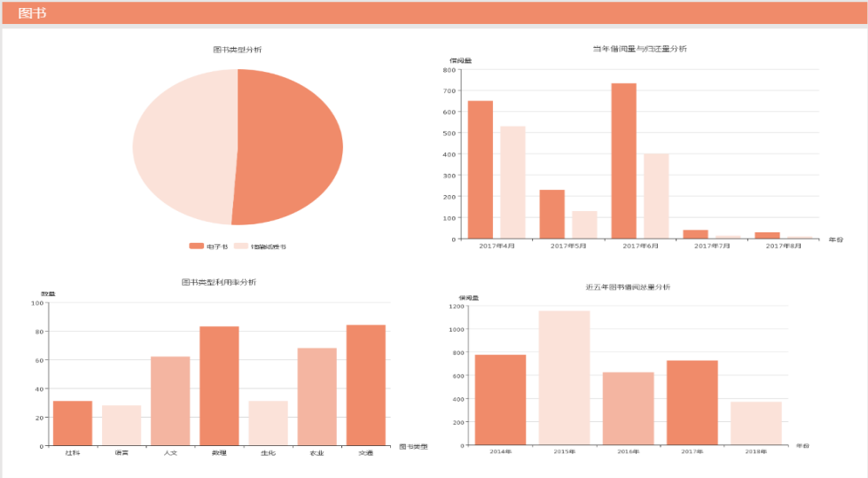
Task: Click the 2014年 total borrowing bar
Action: click(x=500, y=400)
